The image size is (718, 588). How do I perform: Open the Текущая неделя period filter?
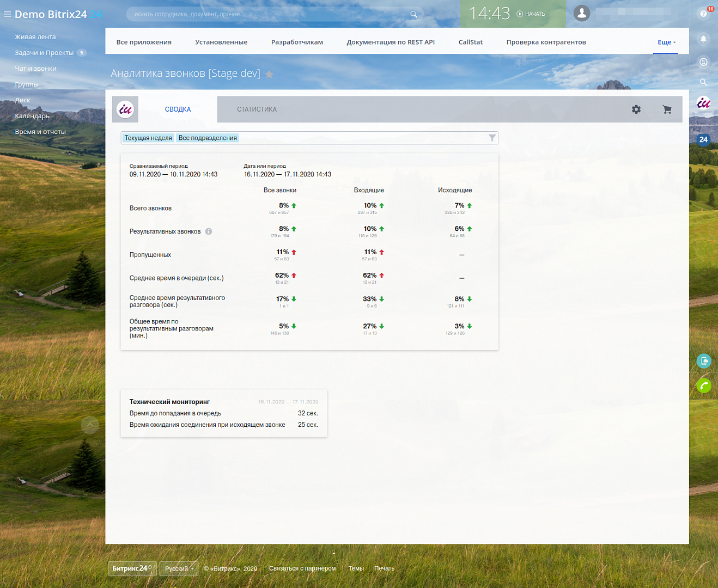[148, 138]
